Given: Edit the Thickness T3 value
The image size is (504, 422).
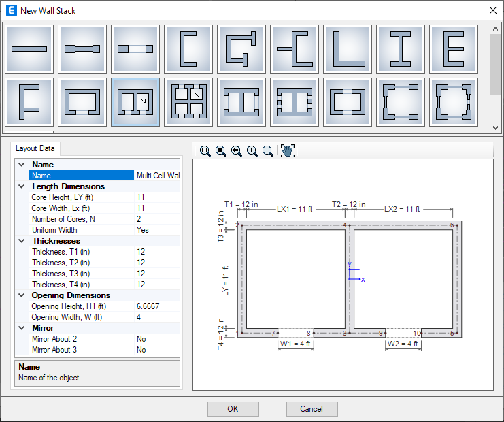Looking at the screenshot, I should point(157,274).
